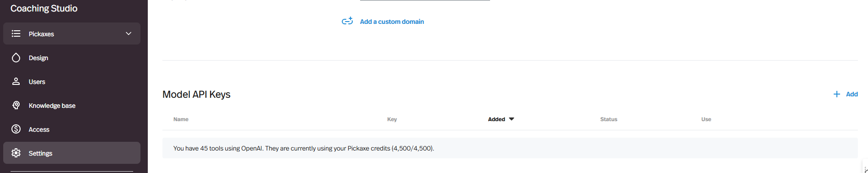Image resolution: width=868 pixels, height=173 pixels.
Task: Click the custom domain link icon
Action: 347,21
